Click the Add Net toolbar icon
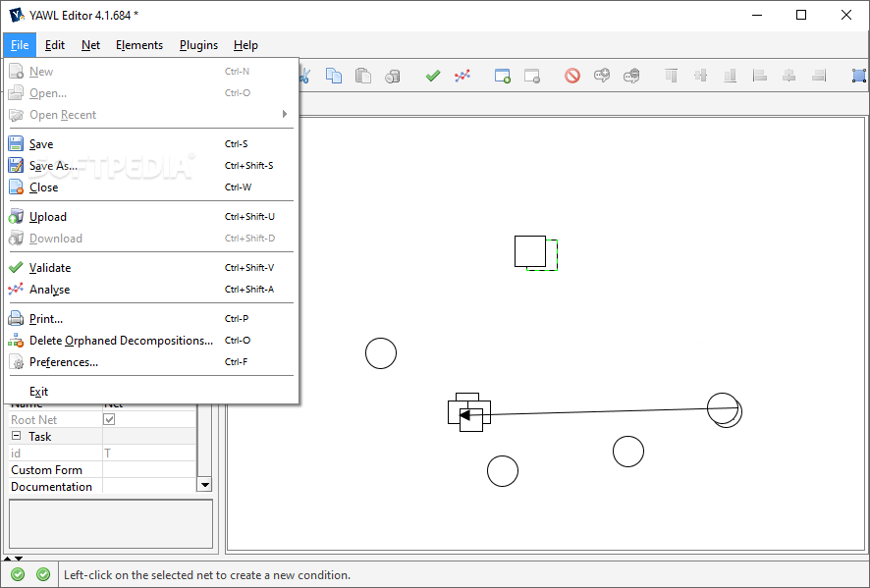This screenshot has height=588, width=870. click(x=502, y=76)
